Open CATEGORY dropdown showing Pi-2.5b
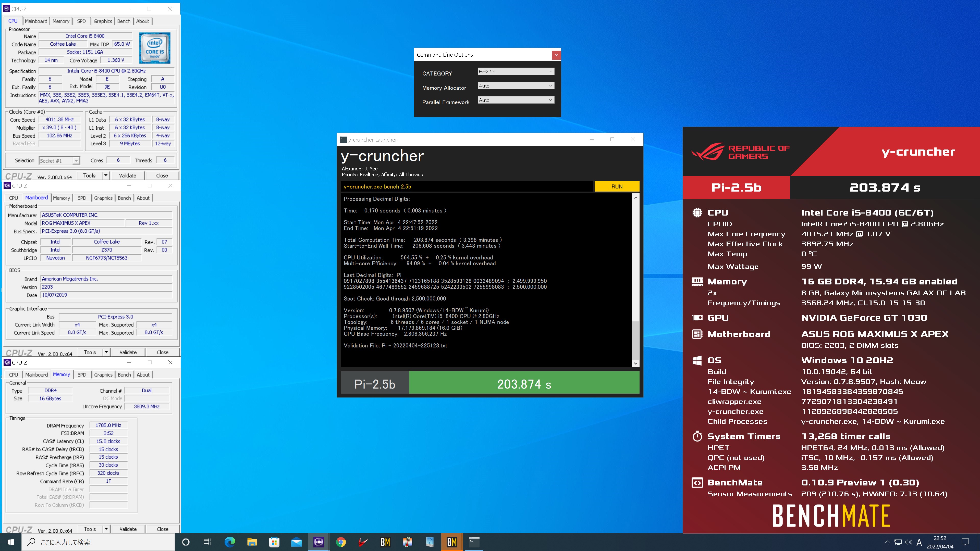Screen dimensions: 980x551 [516, 71]
